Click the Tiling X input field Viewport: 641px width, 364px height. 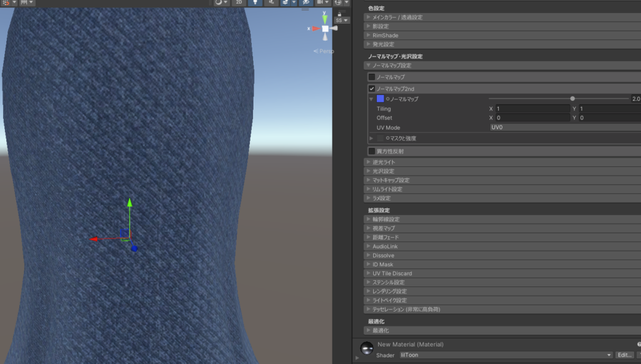[531, 109]
